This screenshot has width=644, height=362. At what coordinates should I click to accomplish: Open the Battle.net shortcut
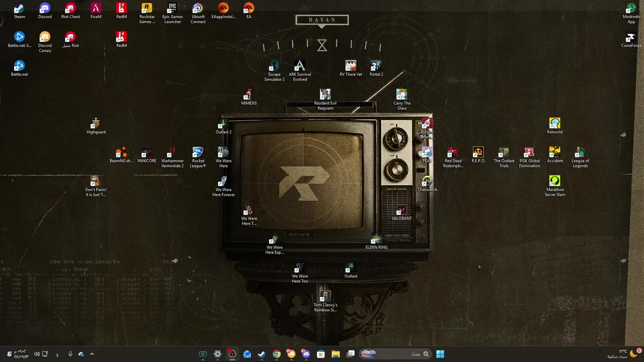click(x=19, y=68)
